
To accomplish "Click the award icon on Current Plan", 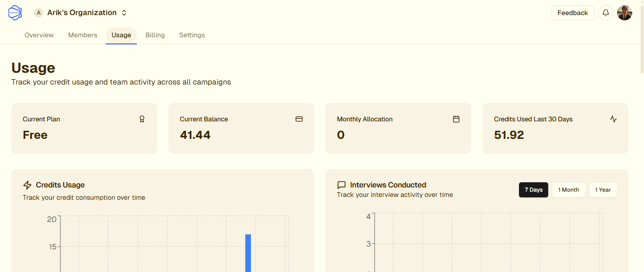I will (x=142, y=119).
